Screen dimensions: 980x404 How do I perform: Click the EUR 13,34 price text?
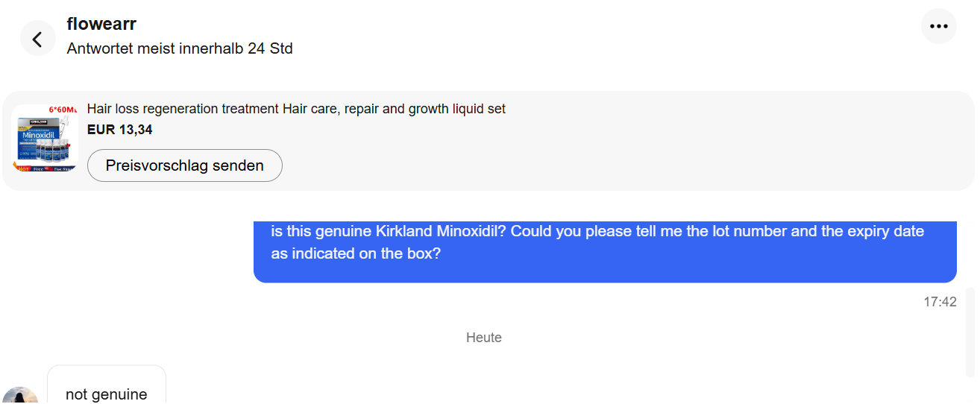point(120,130)
